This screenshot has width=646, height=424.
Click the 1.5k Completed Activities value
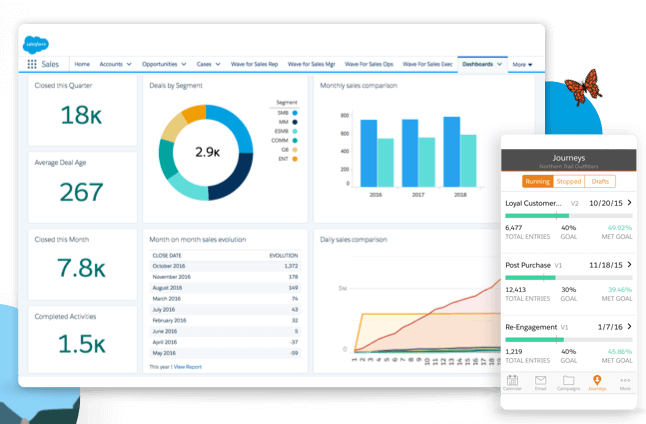(82, 344)
